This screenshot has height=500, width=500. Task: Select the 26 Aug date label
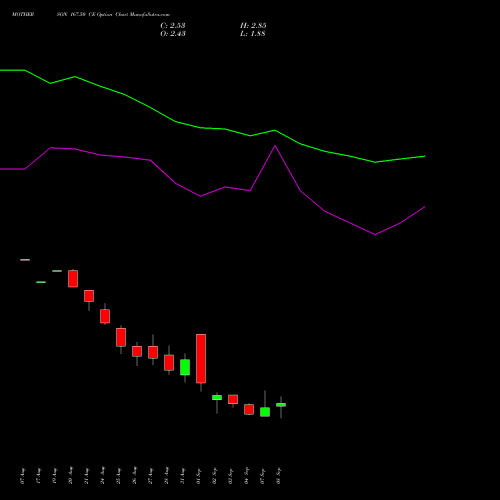pos(134,476)
